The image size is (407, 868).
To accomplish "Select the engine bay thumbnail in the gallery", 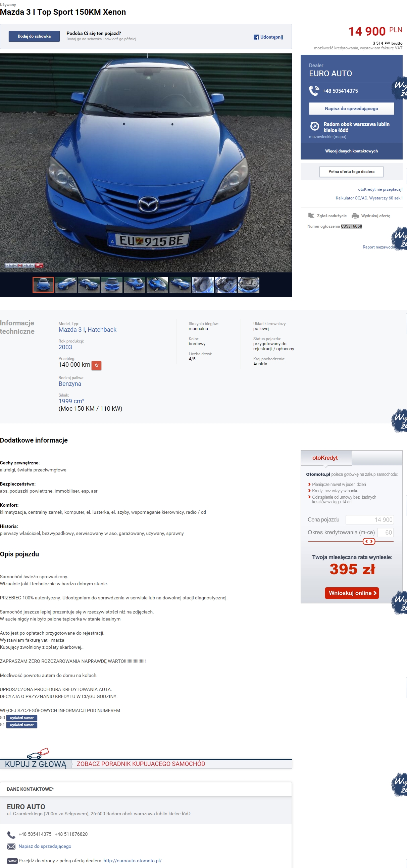I will tap(248, 284).
